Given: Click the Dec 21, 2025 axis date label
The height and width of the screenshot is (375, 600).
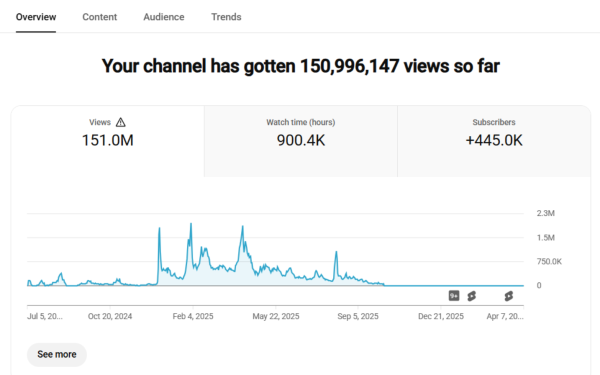Looking at the screenshot, I should [441, 316].
